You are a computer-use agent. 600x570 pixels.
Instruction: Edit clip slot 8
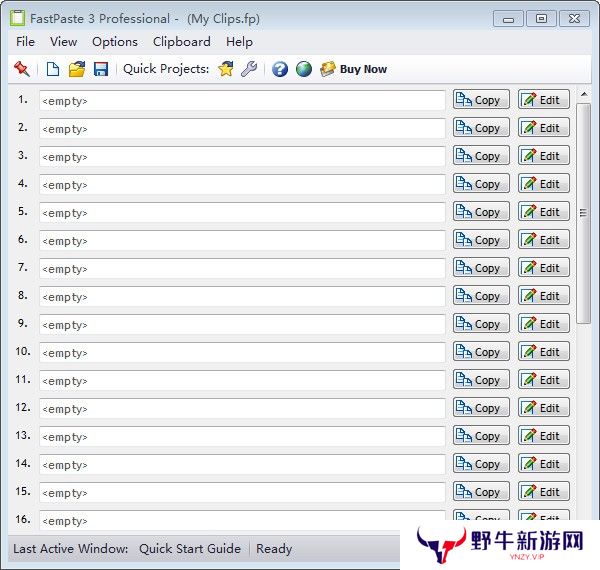click(544, 295)
